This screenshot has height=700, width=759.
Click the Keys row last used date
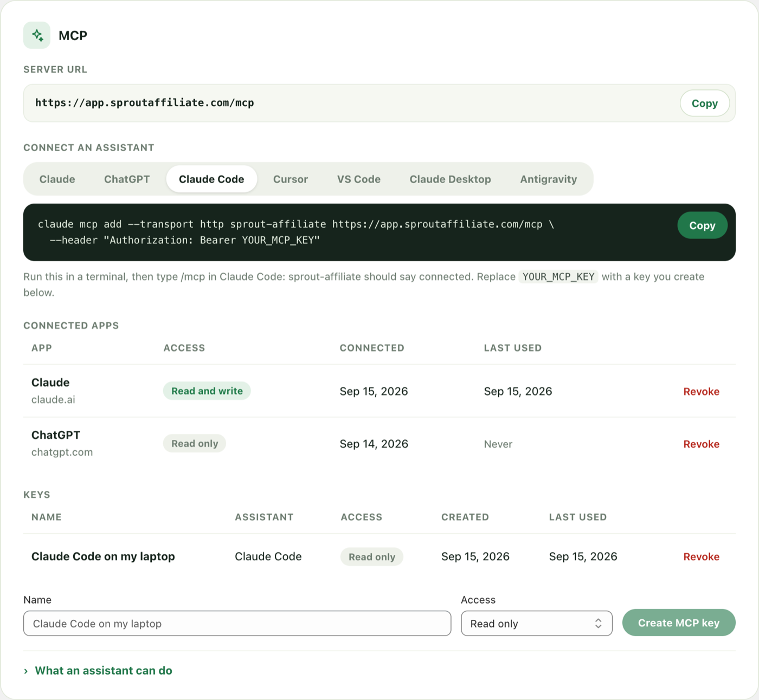tap(583, 556)
